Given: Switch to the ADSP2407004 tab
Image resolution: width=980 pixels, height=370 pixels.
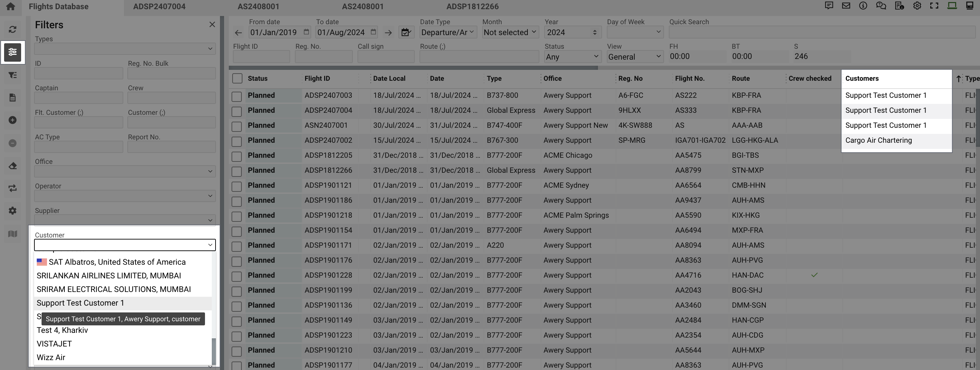Looking at the screenshot, I should pos(159,6).
